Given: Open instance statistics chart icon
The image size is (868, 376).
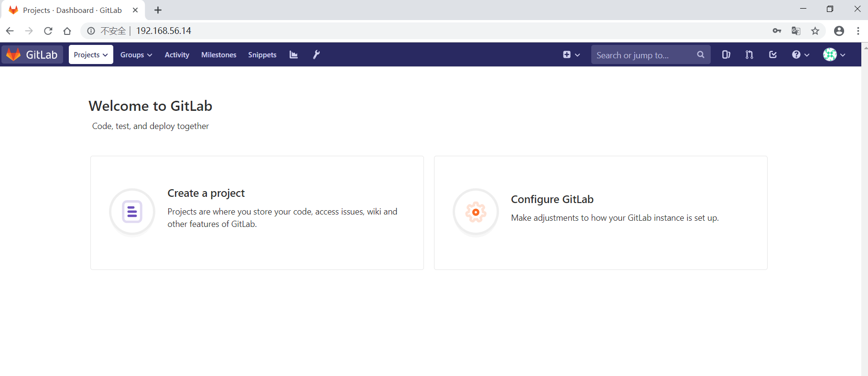Looking at the screenshot, I should 293,54.
